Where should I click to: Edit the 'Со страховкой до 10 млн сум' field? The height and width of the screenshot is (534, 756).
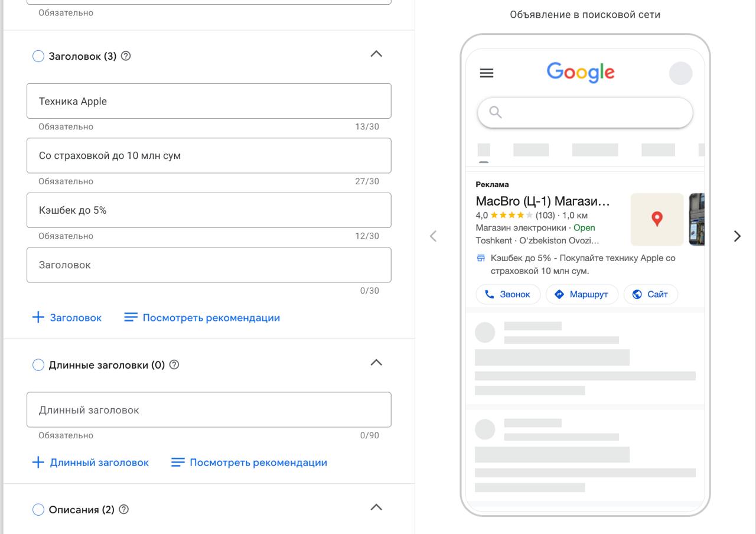coord(209,155)
